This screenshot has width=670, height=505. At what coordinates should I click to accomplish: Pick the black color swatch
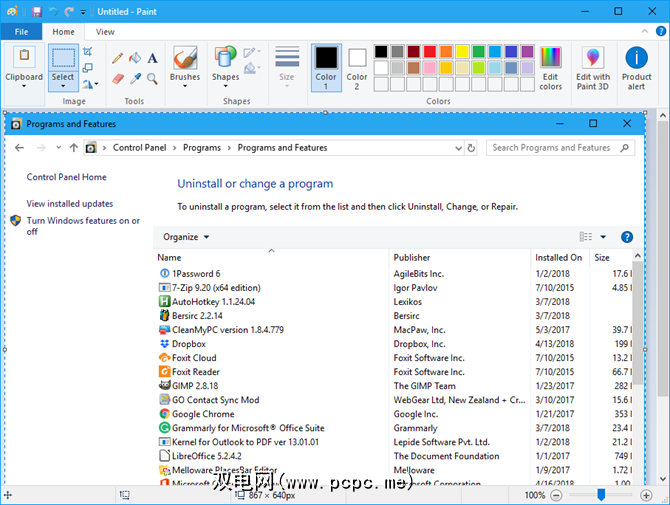click(381, 52)
